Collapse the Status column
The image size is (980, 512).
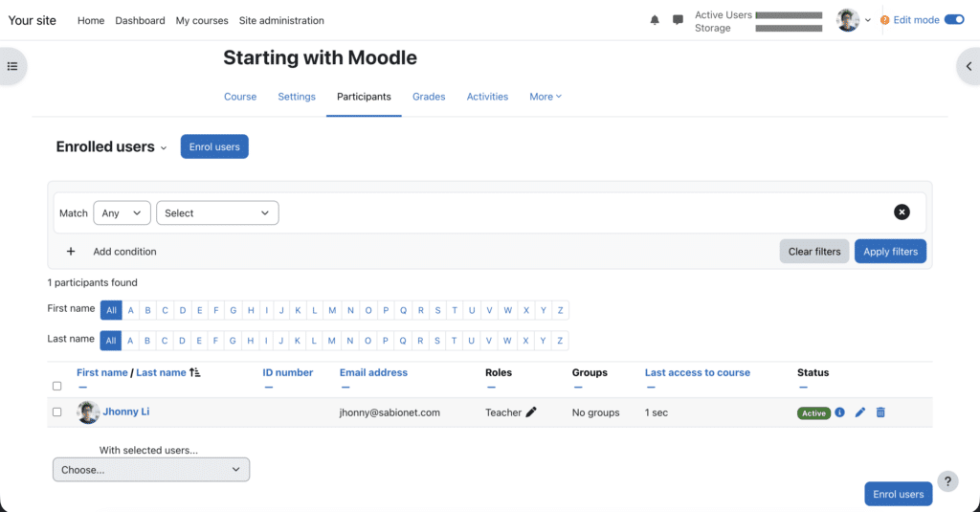pyautogui.click(x=803, y=387)
